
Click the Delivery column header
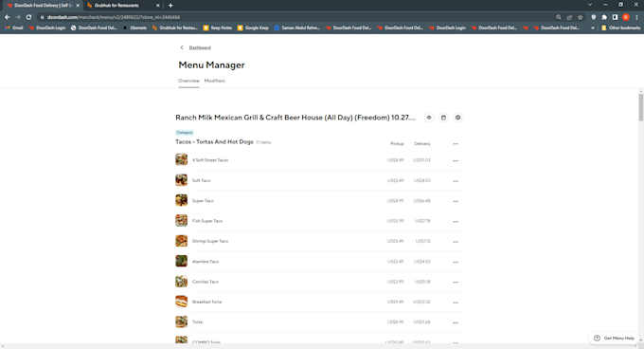[x=422, y=144]
